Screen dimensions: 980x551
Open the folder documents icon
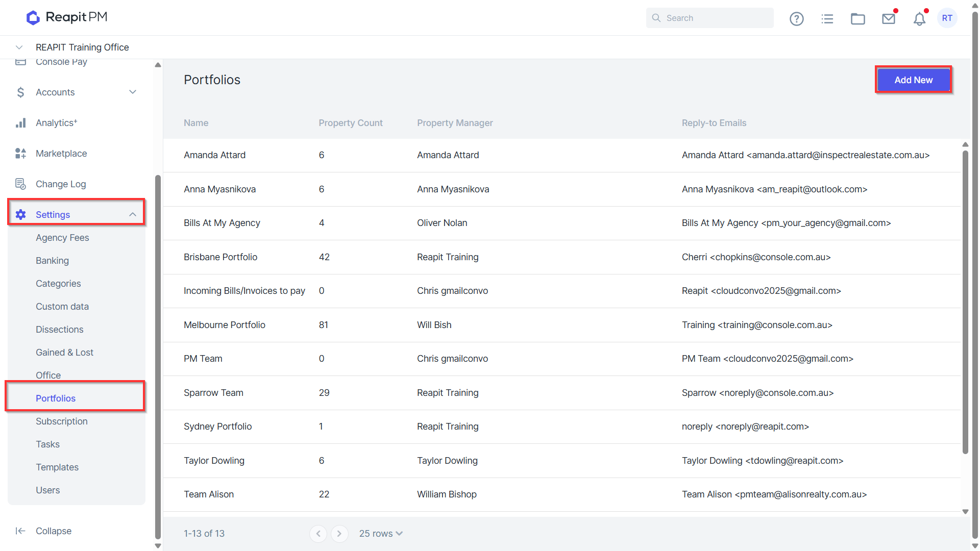pyautogui.click(x=858, y=19)
